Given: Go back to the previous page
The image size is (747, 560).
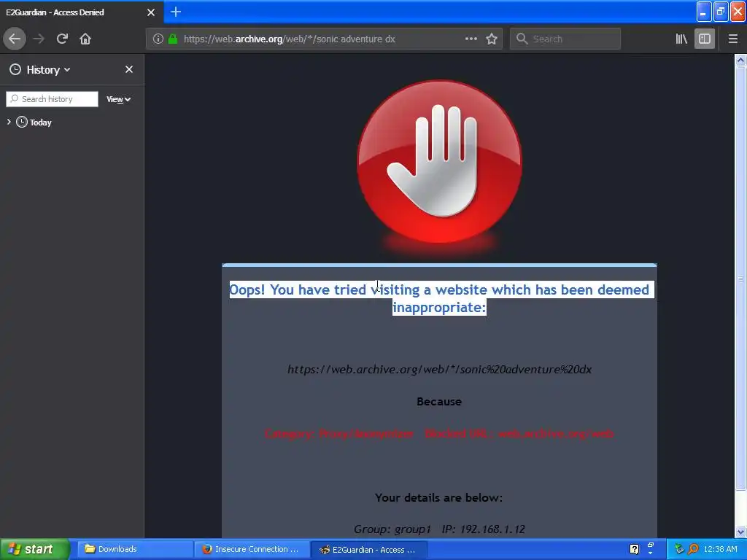Looking at the screenshot, I should (x=15, y=39).
